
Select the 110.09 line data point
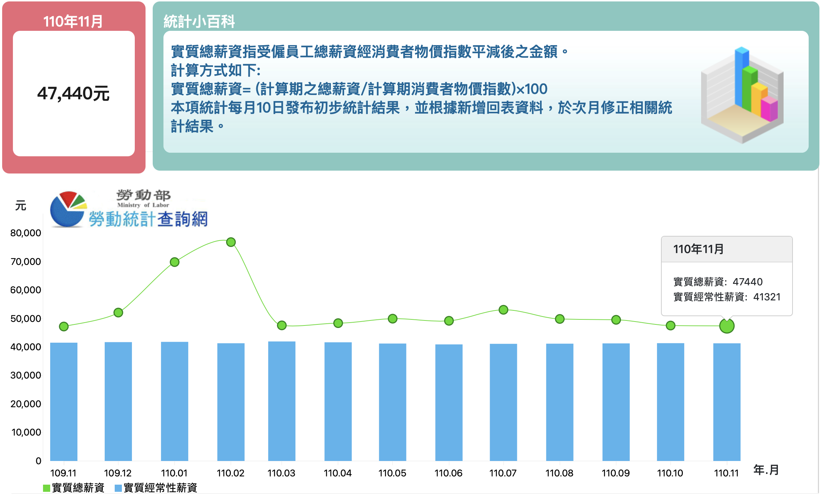616,320
